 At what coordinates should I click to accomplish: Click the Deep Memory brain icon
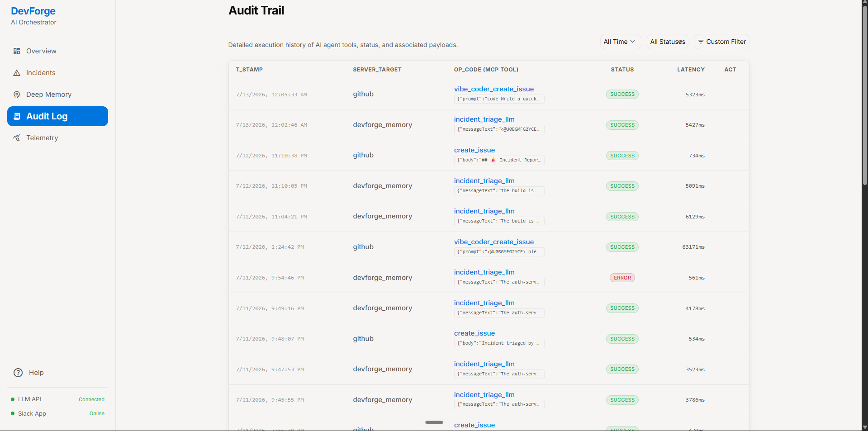(x=17, y=95)
